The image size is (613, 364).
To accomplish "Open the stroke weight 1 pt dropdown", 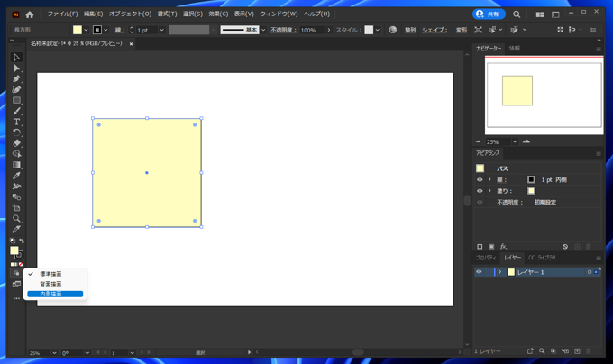I will pos(162,30).
